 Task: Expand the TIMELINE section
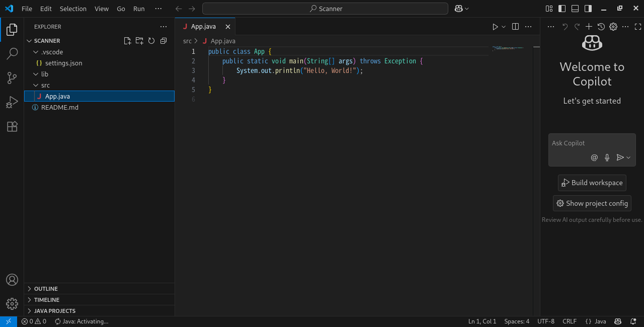99,300
